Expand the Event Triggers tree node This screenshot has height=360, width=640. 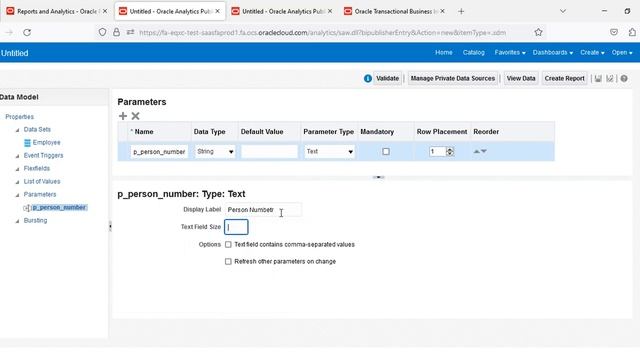tap(18, 156)
